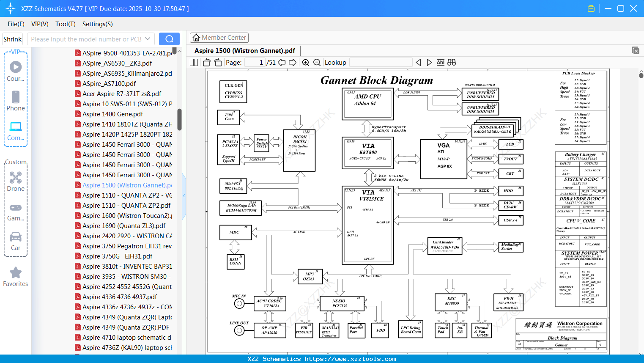Go to the previous page with the left arrow
The width and height of the screenshot is (644, 363).
282,62
